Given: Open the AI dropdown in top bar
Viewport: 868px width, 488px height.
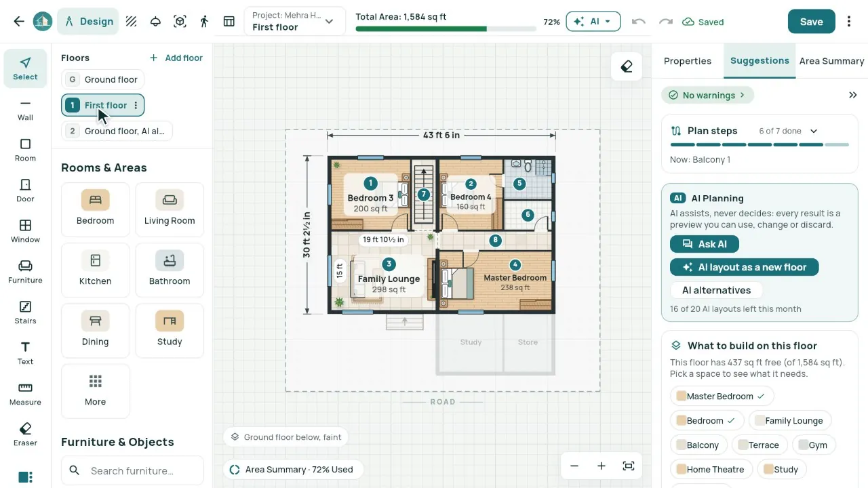Looking at the screenshot, I should click(x=593, y=22).
